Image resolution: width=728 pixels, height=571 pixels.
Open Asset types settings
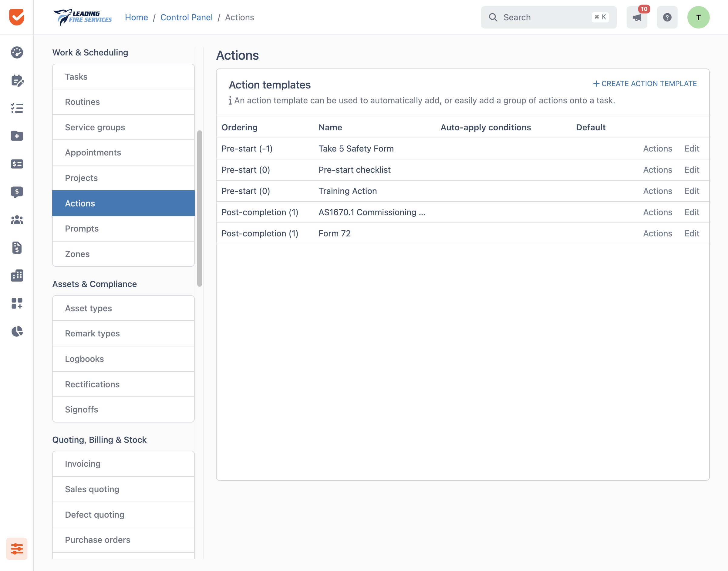[123, 308]
